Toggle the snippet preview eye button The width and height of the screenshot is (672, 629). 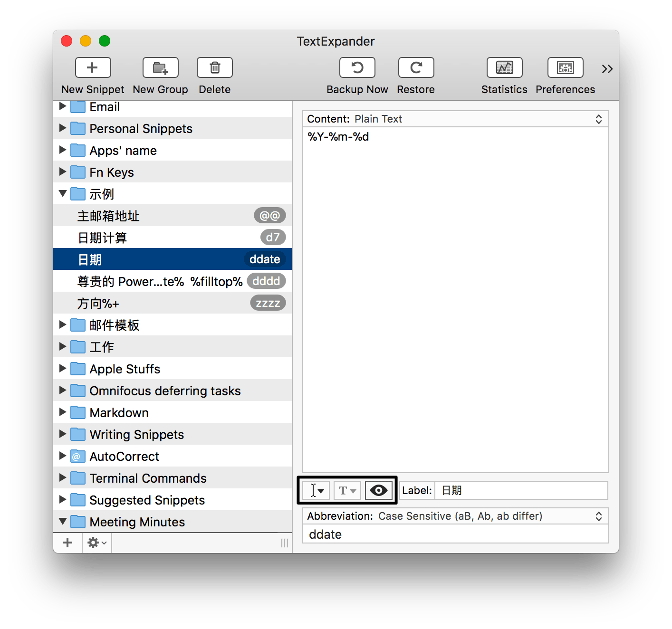coord(379,490)
